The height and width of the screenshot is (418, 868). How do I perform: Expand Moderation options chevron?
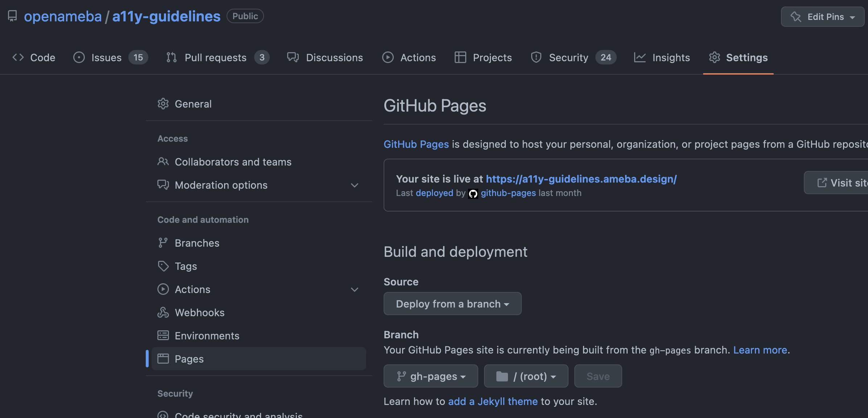click(355, 185)
